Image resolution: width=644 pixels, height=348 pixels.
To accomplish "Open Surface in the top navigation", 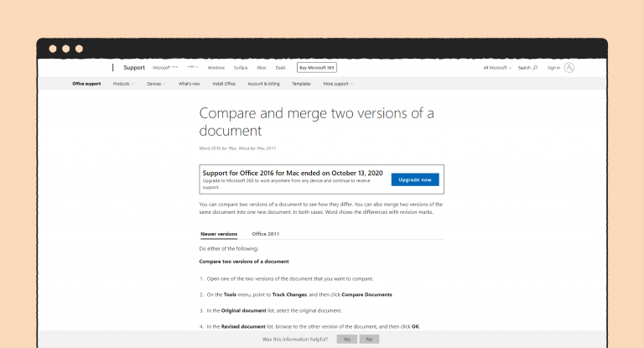I will (x=240, y=67).
